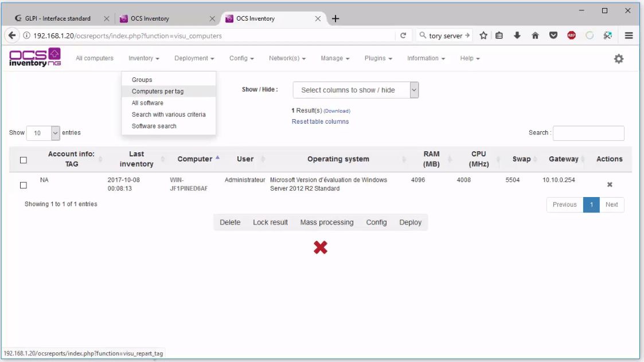This screenshot has width=644, height=362.
Task: Go to Next page
Action: point(611,204)
